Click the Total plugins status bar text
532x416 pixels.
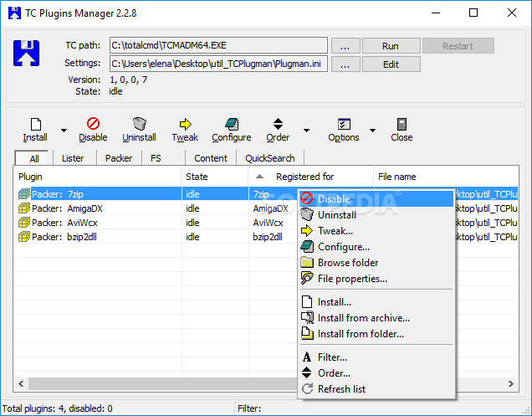58,408
